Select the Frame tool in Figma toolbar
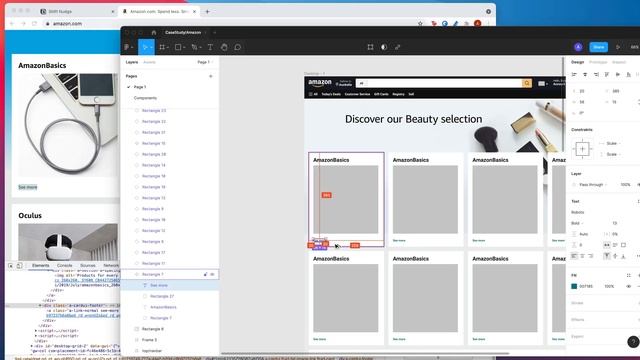The image size is (640, 360). point(162,47)
